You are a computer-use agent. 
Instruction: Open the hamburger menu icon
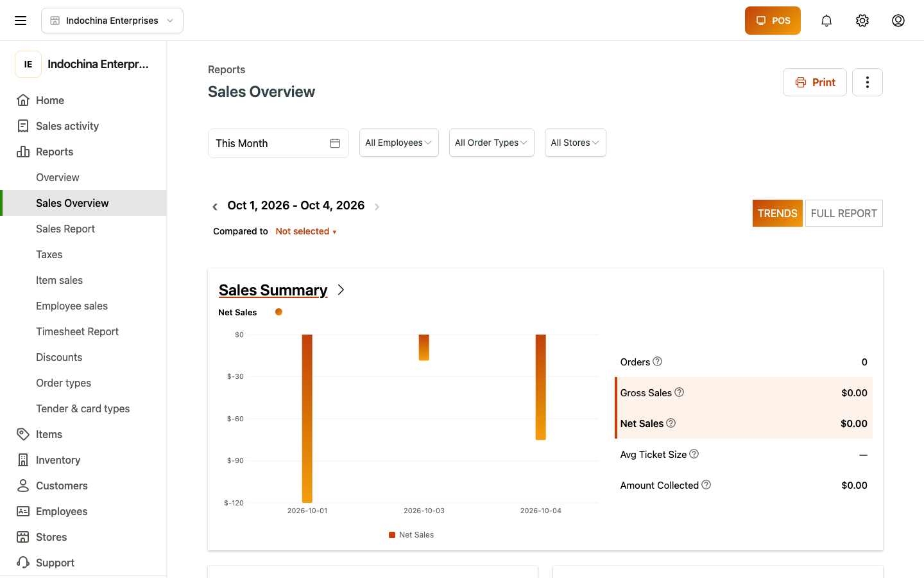click(21, 21)
